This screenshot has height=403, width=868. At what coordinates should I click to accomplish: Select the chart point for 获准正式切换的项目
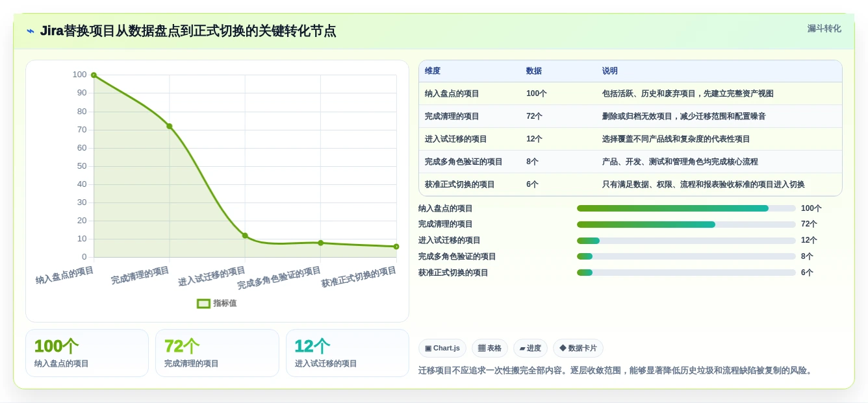(396, 247)
